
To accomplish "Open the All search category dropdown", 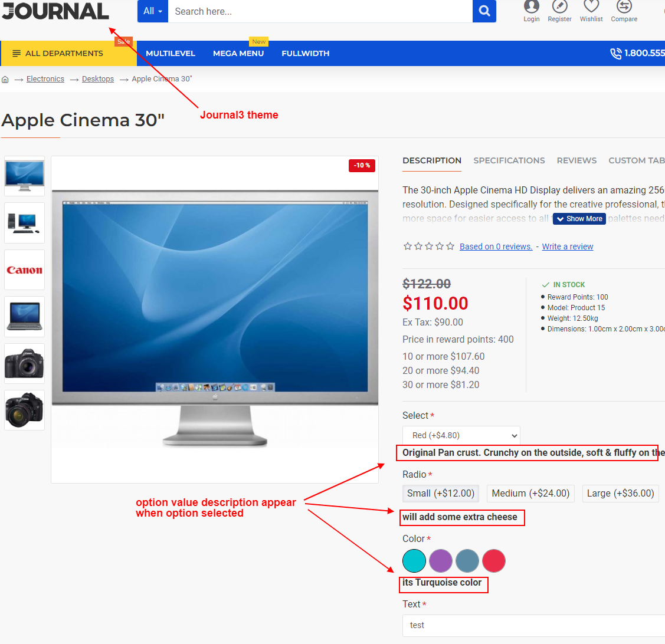I will tap(153, 11).
